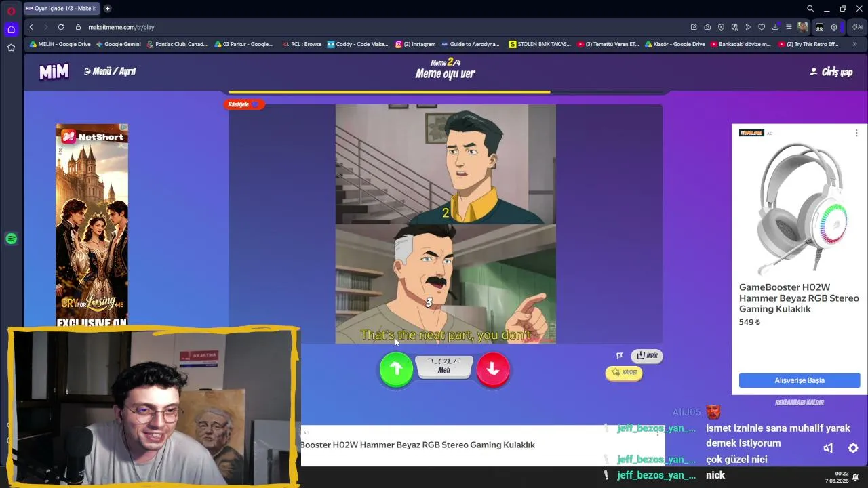Open the Bankadaki dövize m... bookmark
Screen dimensions: 868x488
pyautogui.click(x=741, y=44)
